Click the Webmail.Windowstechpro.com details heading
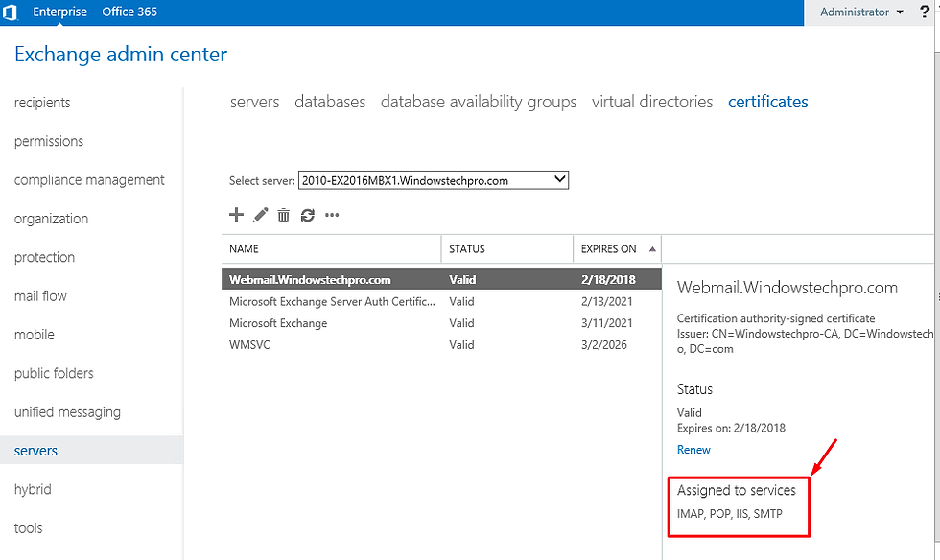Screen dimensions: 940x560 coord(787,288)
